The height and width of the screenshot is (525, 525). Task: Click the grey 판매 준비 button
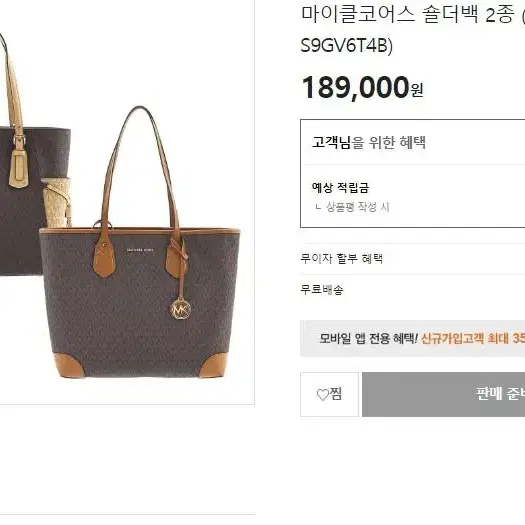pyautogui.click(x=443, y=394)
